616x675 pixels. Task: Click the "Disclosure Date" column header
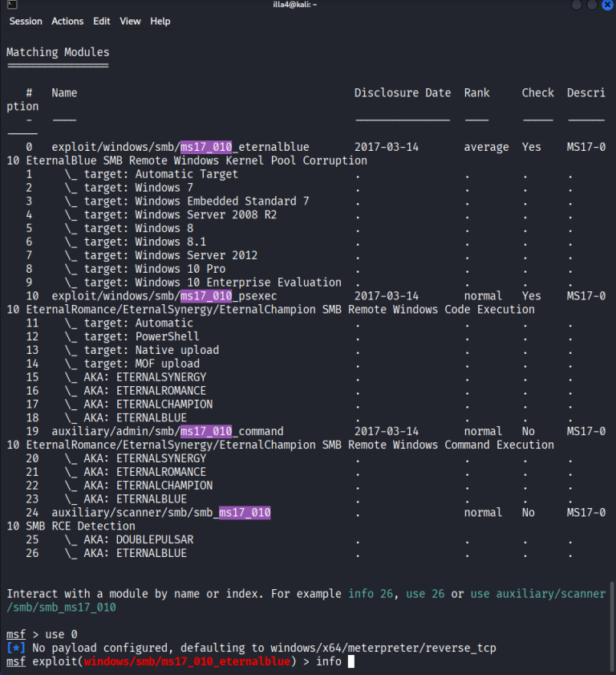coord(403,93)
